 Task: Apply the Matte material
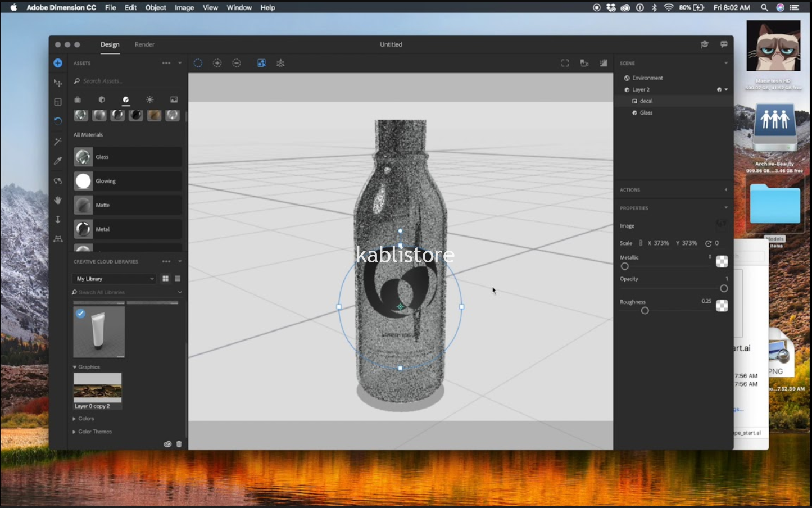click(128, 205)
